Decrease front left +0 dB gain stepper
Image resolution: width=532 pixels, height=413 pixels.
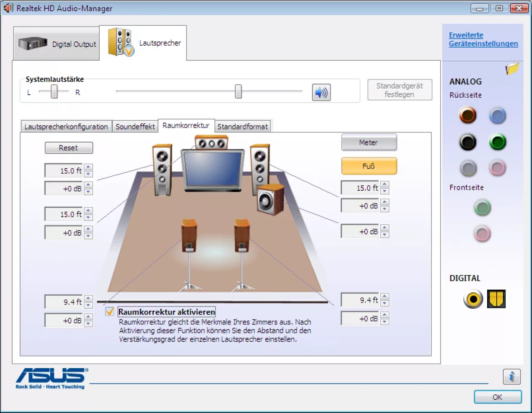[x=88, y=192]
